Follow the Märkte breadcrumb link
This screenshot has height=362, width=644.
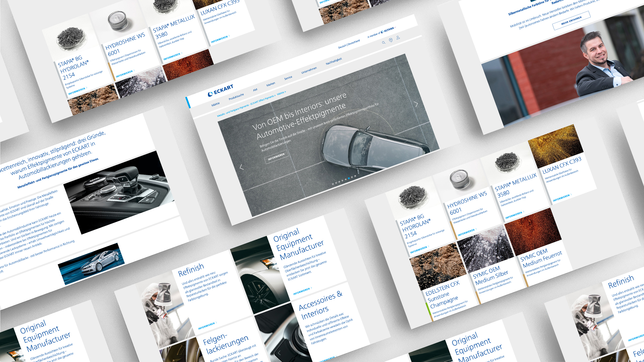(x=281, y=93)
